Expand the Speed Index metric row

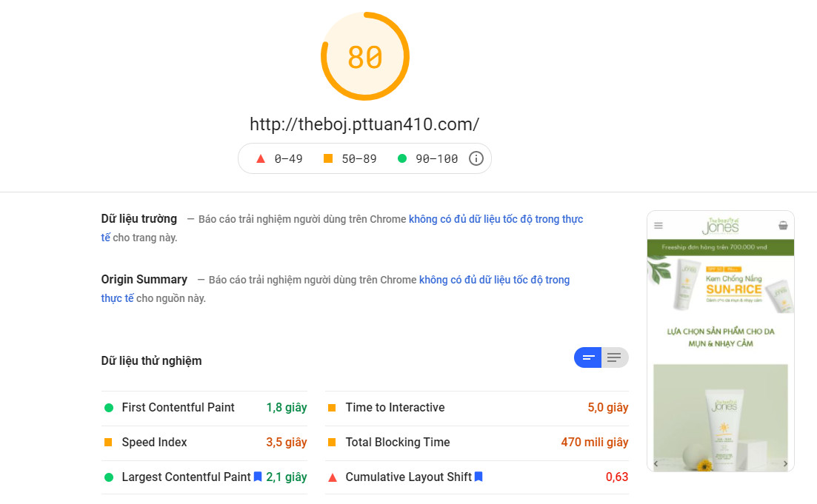click(x=154, y=443)
